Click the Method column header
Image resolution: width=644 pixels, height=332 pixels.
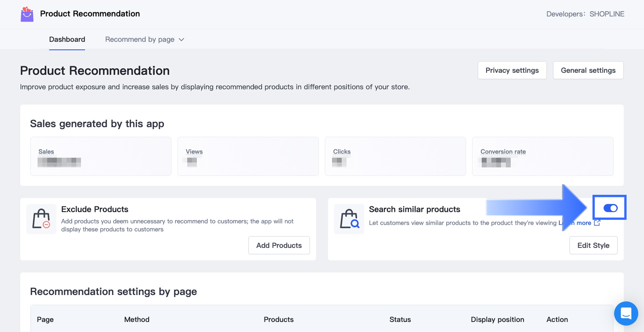pos(137,319)
